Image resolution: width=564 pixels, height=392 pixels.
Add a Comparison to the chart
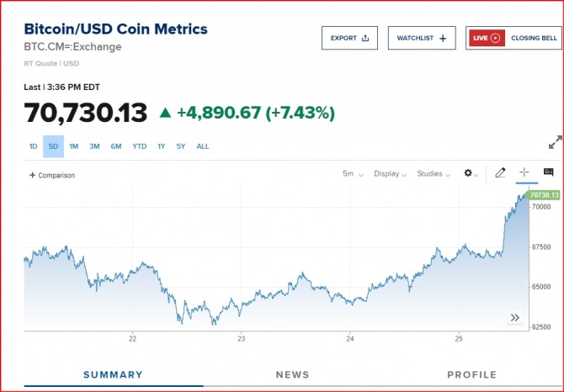[x=52, y=175]
